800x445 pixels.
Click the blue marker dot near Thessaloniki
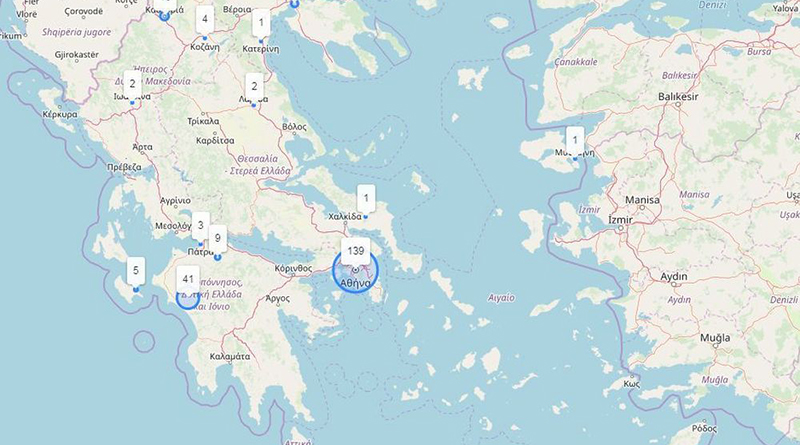(x=294, y=4)
